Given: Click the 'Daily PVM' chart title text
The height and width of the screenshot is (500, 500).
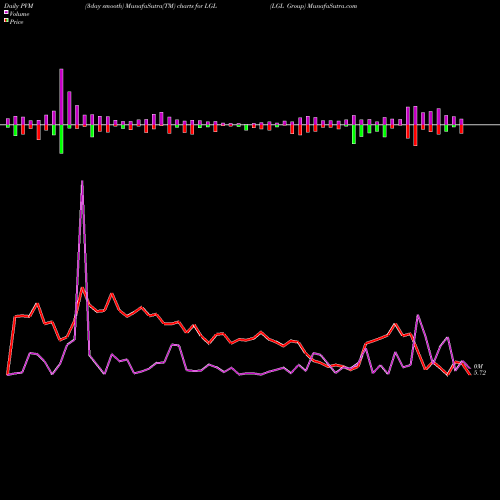Looking at the screenshot, I should (19, 6).
